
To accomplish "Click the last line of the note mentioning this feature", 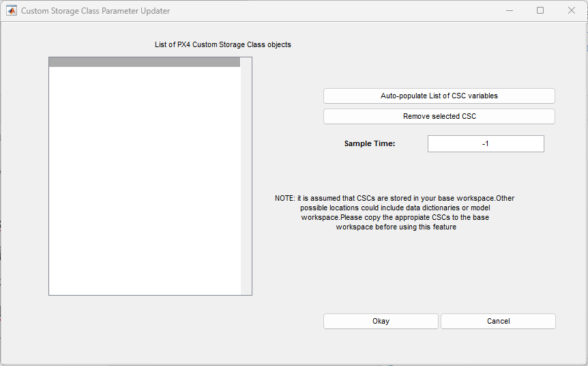I will (x=396, y=227).
